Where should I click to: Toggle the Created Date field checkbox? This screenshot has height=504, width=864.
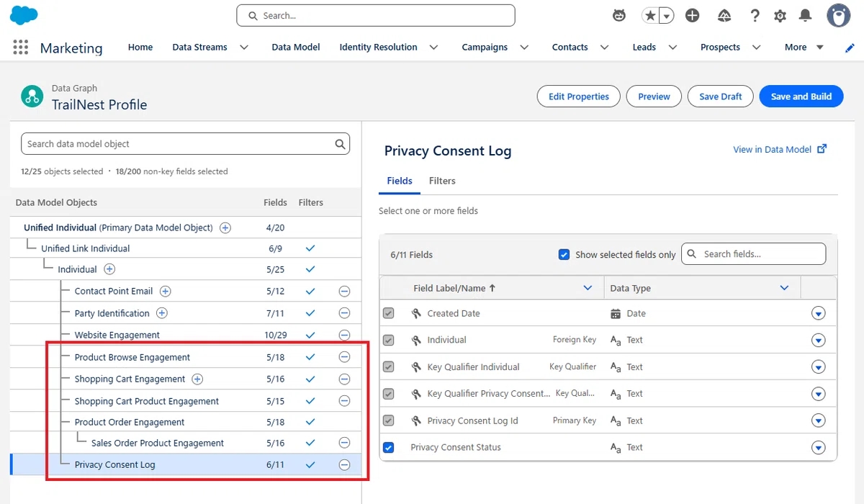click(389, 314)
